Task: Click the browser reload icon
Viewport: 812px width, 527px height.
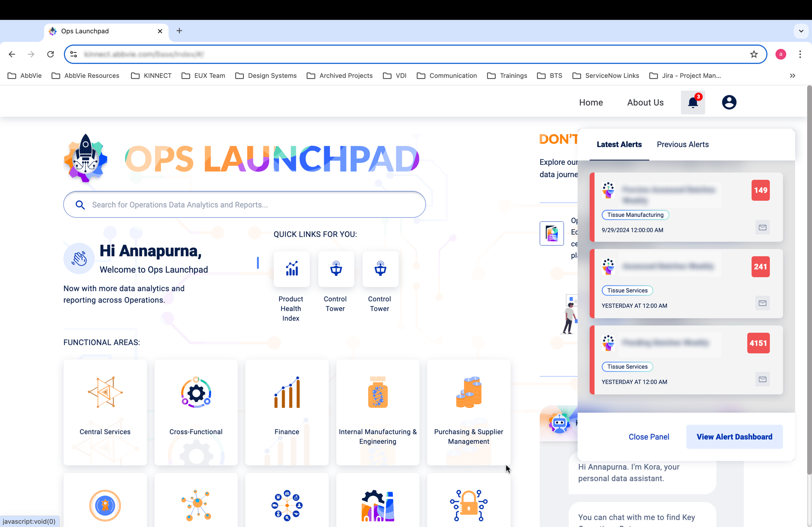Action: click(x=50, y=54)
